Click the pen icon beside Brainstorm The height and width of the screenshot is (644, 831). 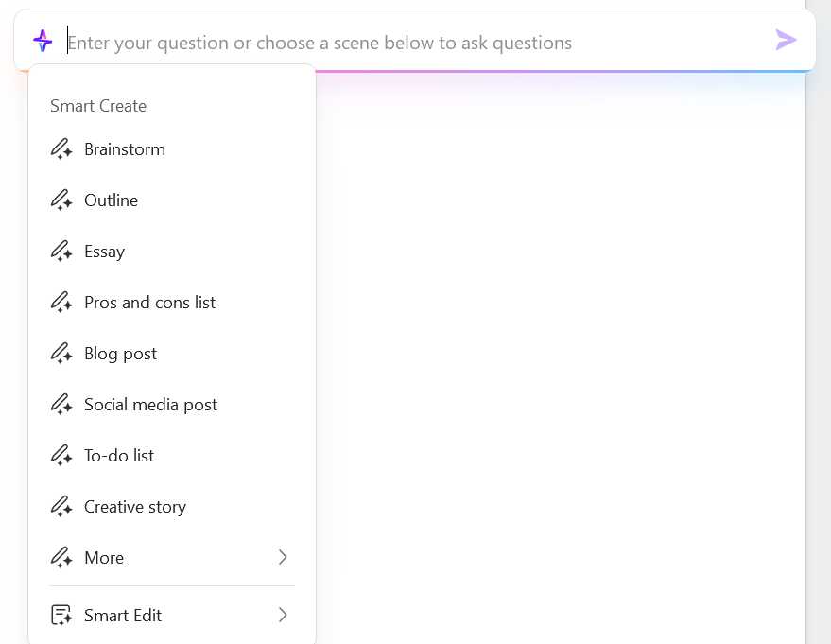[61, 149]
